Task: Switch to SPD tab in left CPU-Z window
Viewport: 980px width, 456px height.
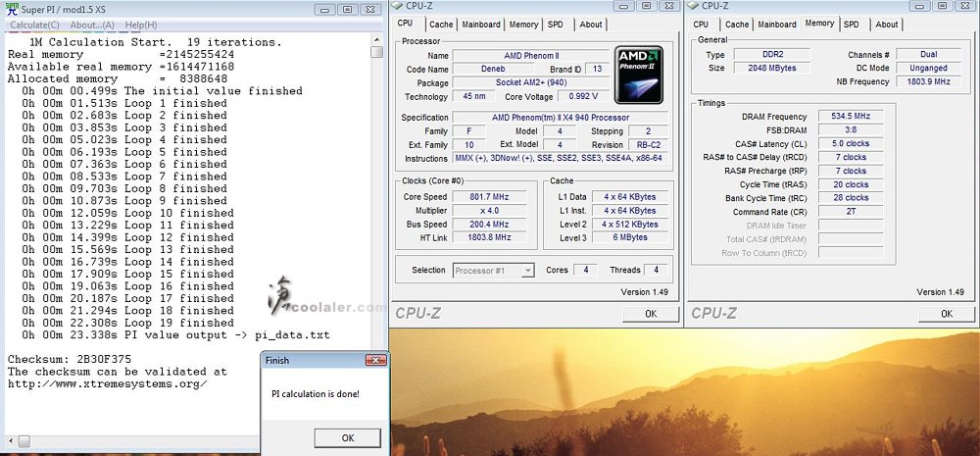Action: tap(555, 25)
